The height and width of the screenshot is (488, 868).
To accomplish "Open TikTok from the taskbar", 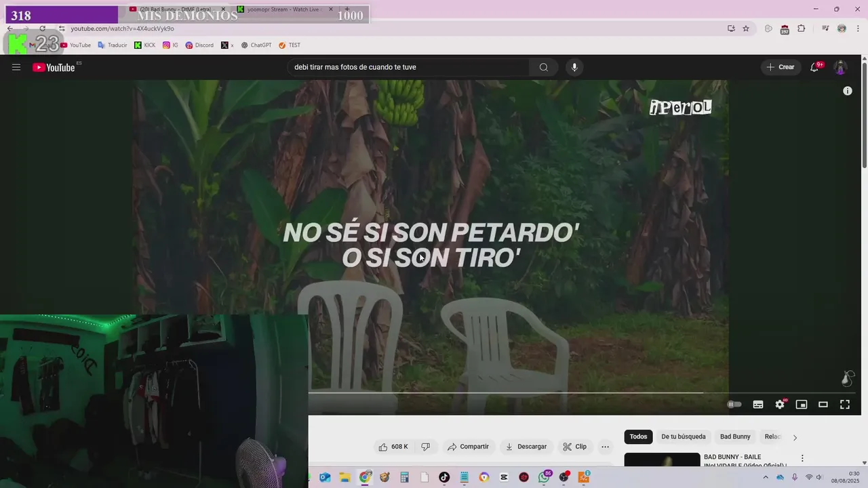I will 444,477.
